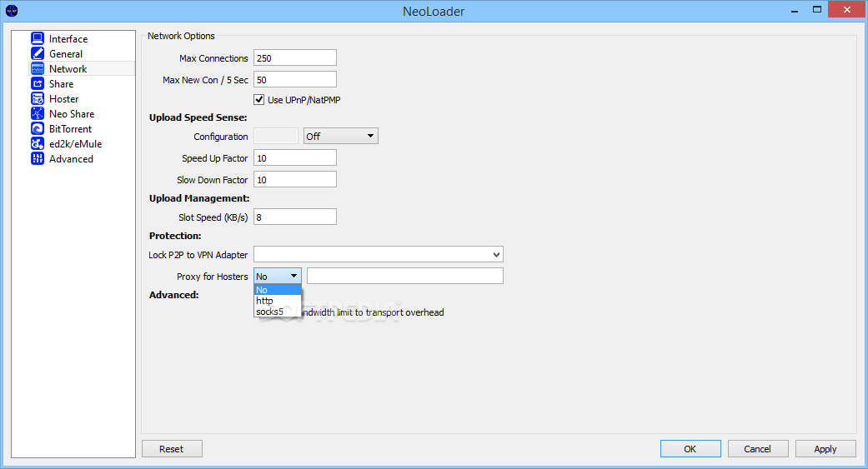
Task: Open the General settings page
Action: [66, 53]
